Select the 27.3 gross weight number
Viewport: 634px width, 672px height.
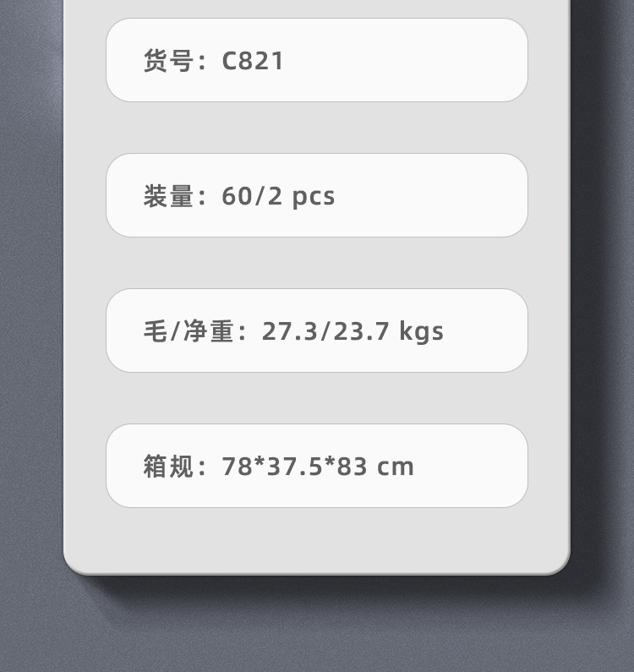tap(289, 331)
